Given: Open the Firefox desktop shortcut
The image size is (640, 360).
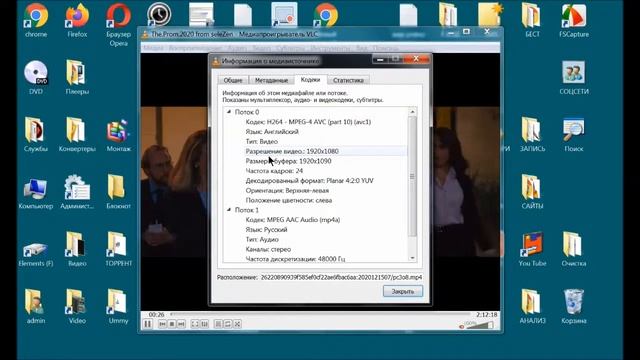Looking at the screenshot, I should pyautogui.click(x=77, y=20).
